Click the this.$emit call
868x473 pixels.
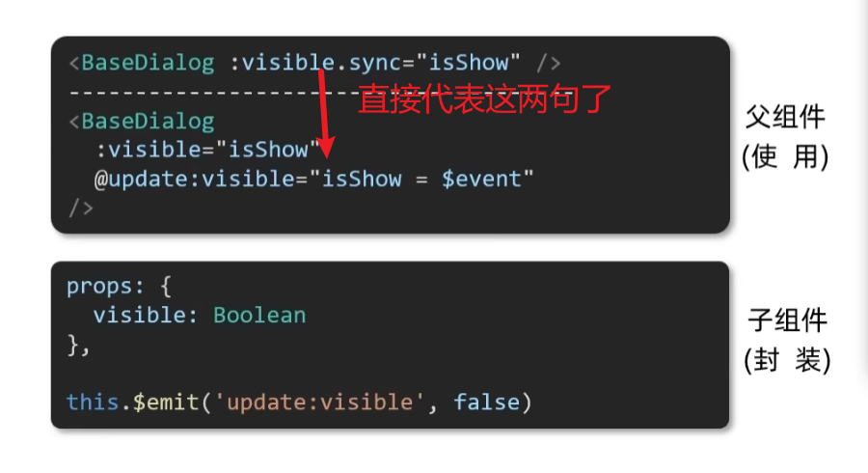(132, 403)
